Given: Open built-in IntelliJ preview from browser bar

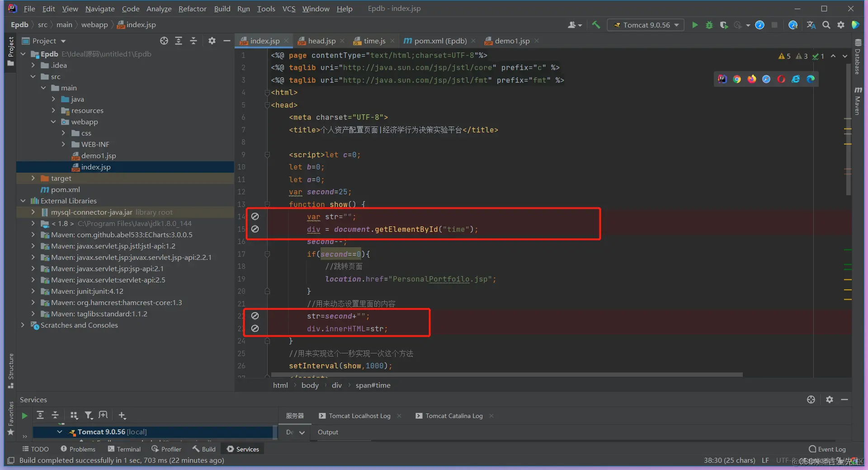Looking at the screenshot, I should click(722, 79).
